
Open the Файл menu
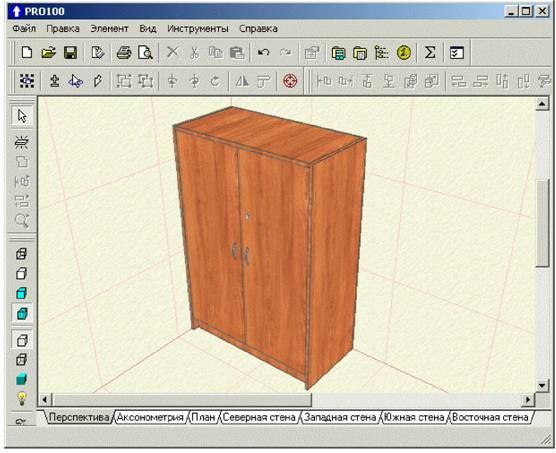tap(24, 29)
